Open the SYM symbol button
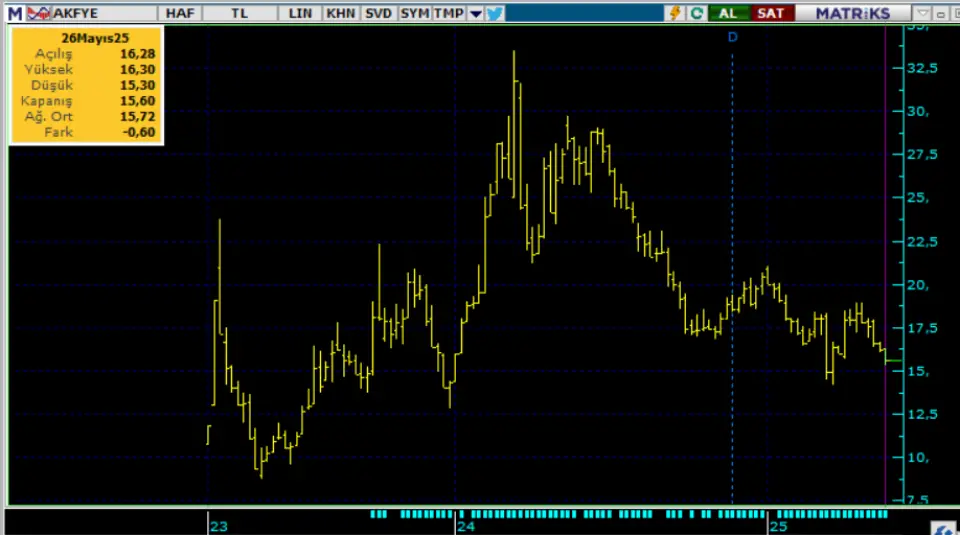Image resolution: width=960 pixels, height=535 pixels. [414, 13]
